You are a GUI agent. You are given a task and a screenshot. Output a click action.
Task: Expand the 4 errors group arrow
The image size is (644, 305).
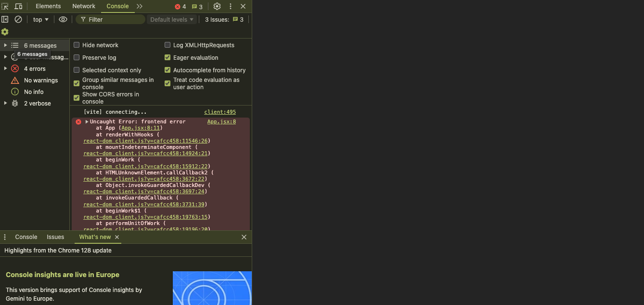click(5, 68)
